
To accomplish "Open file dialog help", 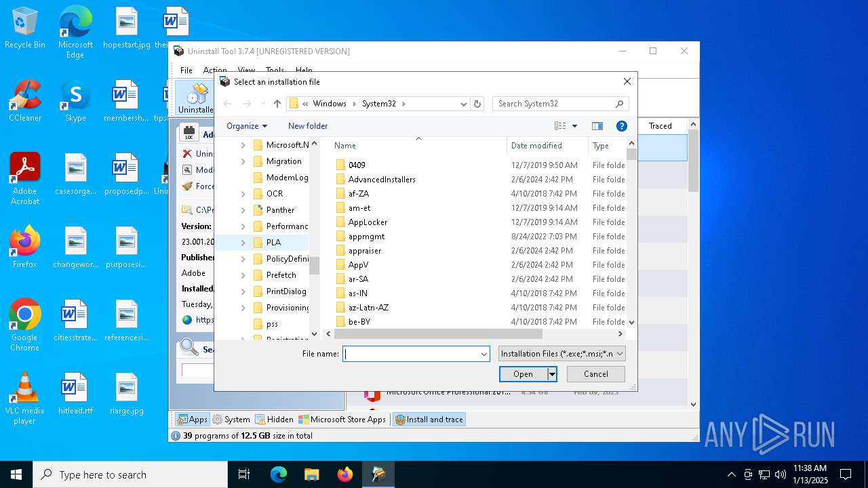I will [621, 126].
